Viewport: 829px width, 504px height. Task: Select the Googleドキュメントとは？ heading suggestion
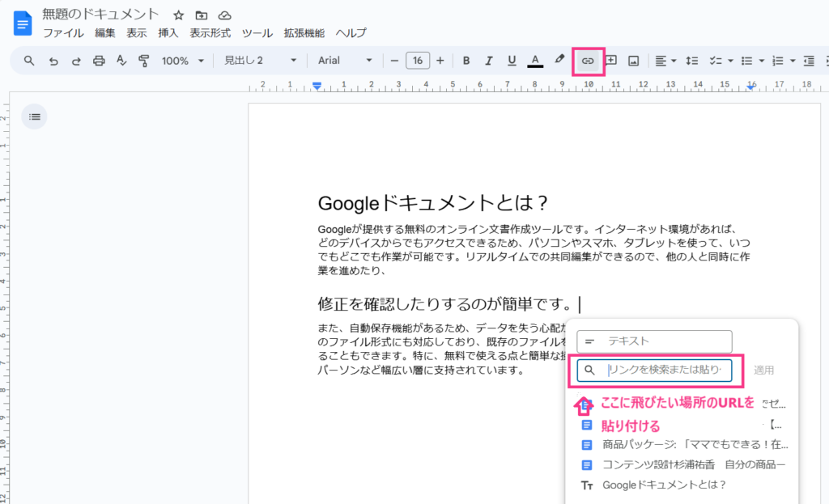pyautogui.click(x=664, y=485)
